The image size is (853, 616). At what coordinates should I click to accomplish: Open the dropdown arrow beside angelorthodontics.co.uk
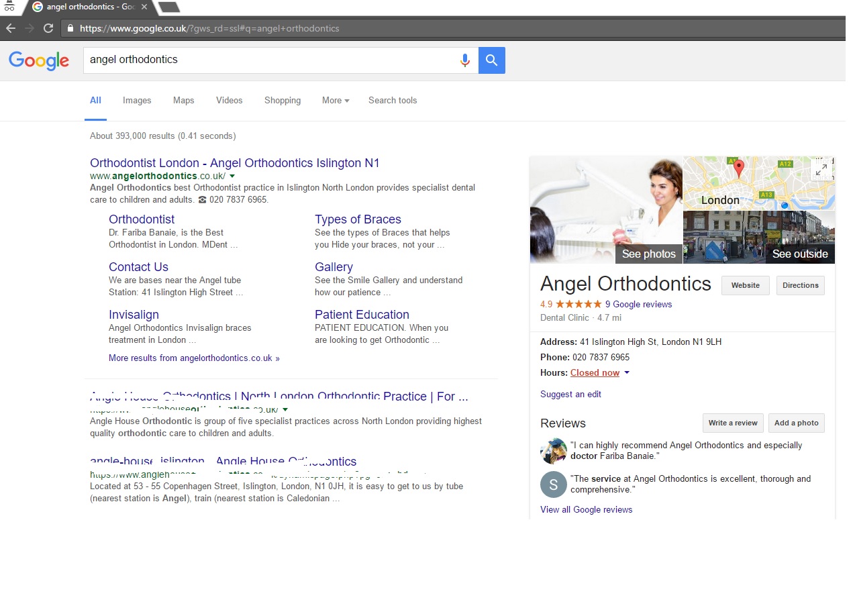pos(232,176)
